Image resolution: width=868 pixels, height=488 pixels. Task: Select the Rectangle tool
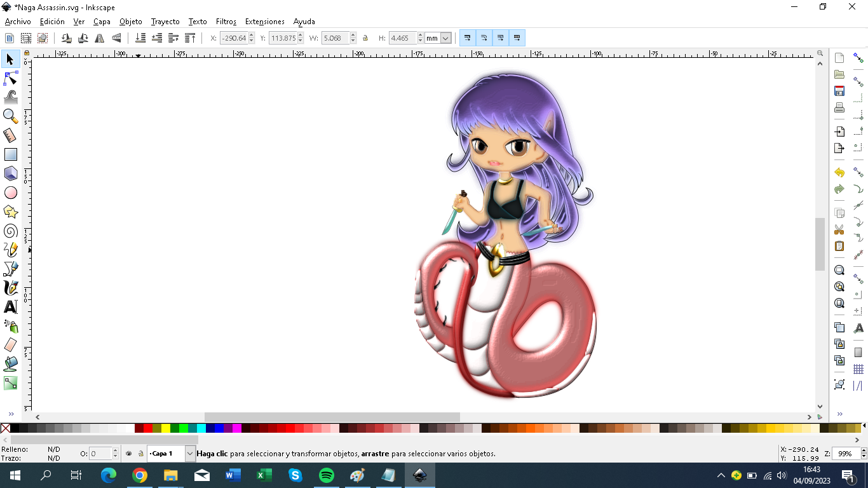pos(10,154)
